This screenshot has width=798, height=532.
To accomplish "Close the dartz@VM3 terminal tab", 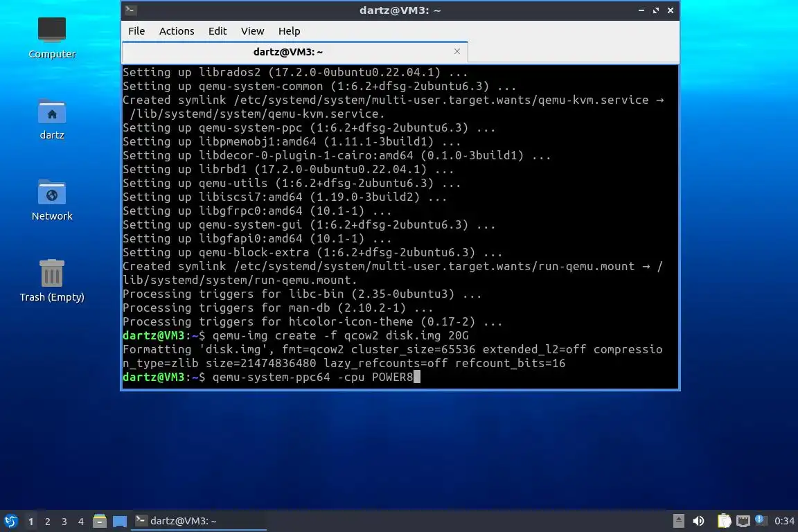I will pyautogui.click(x=457, y=51).
